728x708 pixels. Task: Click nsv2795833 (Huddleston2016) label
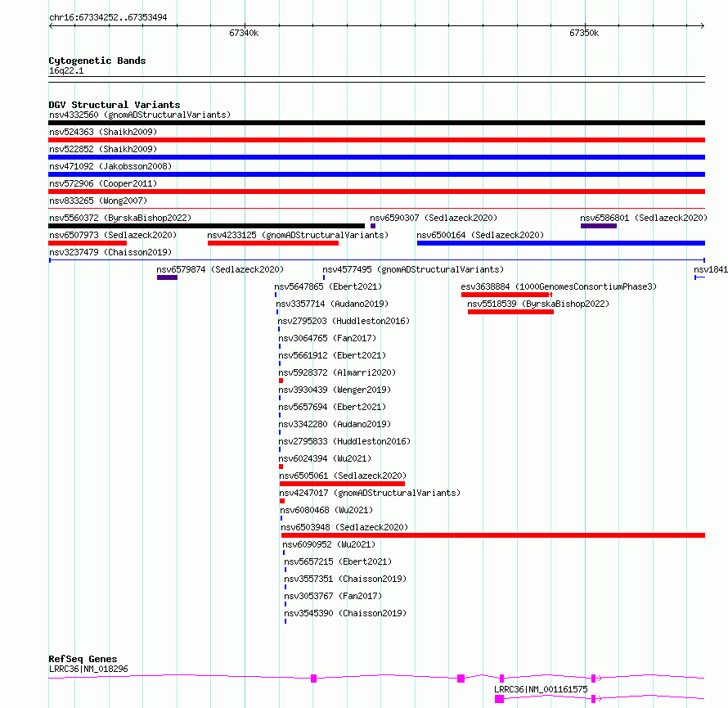point(344,441)
